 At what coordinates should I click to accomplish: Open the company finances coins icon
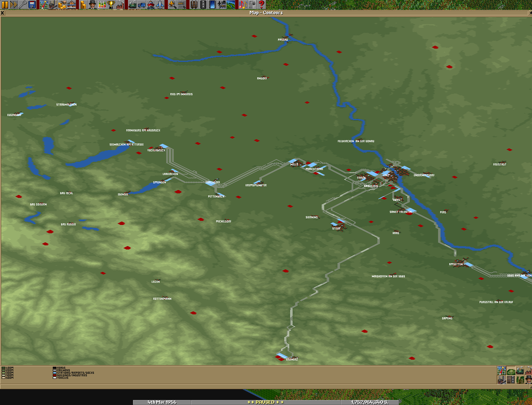point(84,5)
